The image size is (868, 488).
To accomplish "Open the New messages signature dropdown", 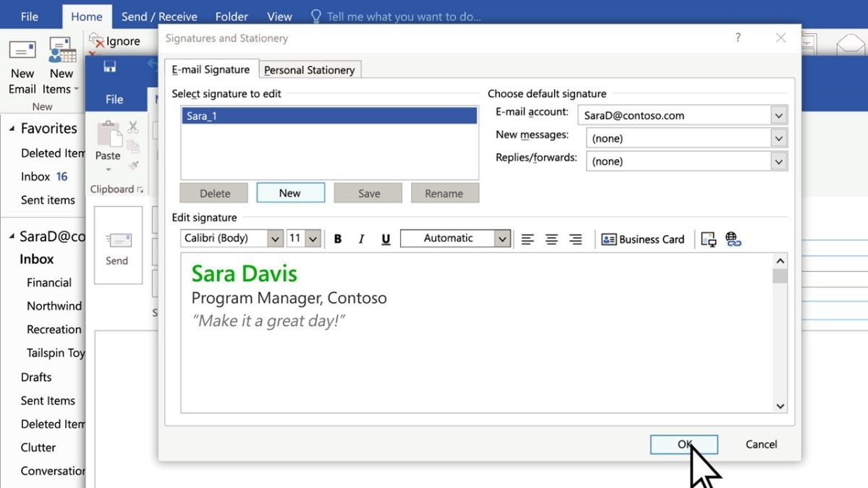I will tap(779, 138).
